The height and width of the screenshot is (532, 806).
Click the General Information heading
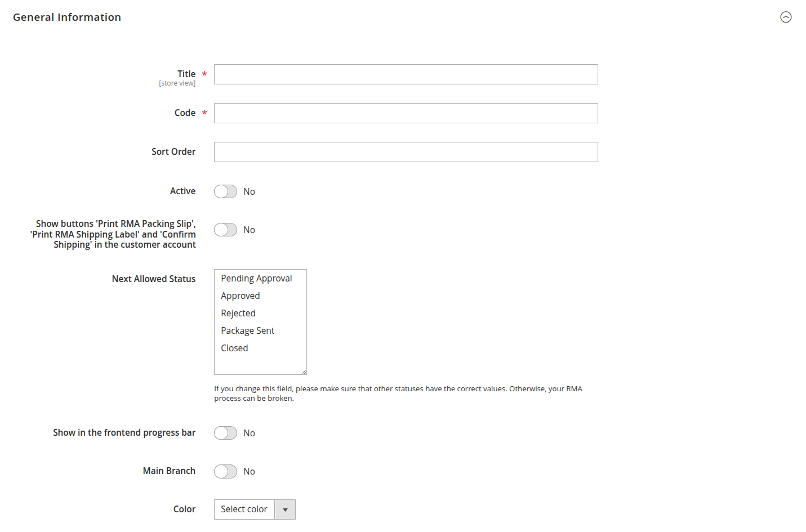pos(67,17)
